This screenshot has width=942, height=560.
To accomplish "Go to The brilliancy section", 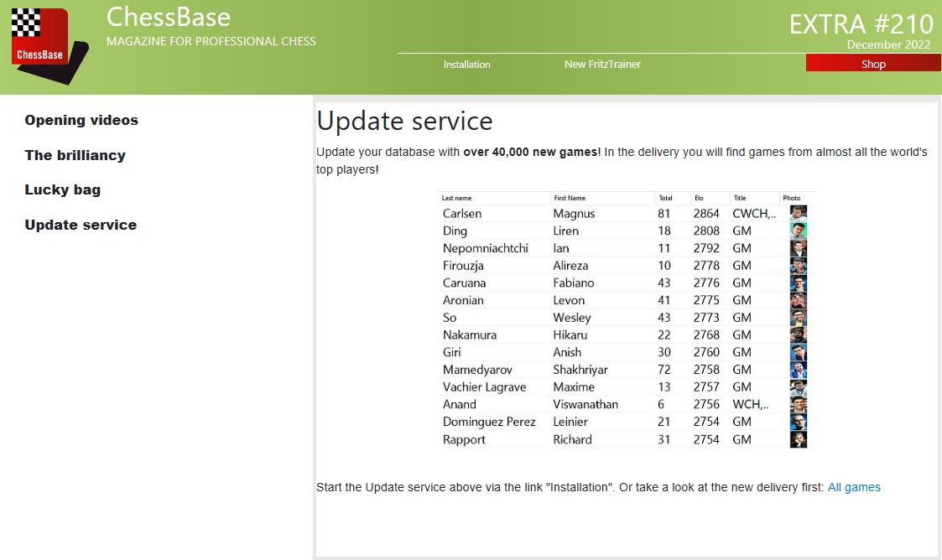I will [75, 155].
